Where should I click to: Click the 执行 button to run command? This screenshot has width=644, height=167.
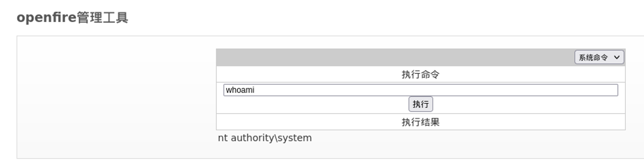421,104
